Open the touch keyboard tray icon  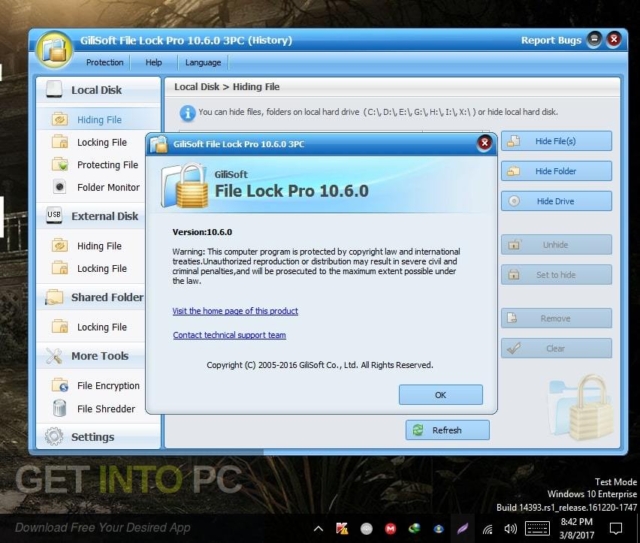(537, 529)
